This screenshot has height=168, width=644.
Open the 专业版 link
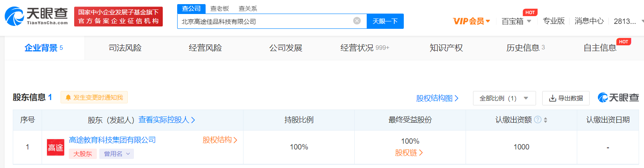pyautogui.click(x=554, y=21)
